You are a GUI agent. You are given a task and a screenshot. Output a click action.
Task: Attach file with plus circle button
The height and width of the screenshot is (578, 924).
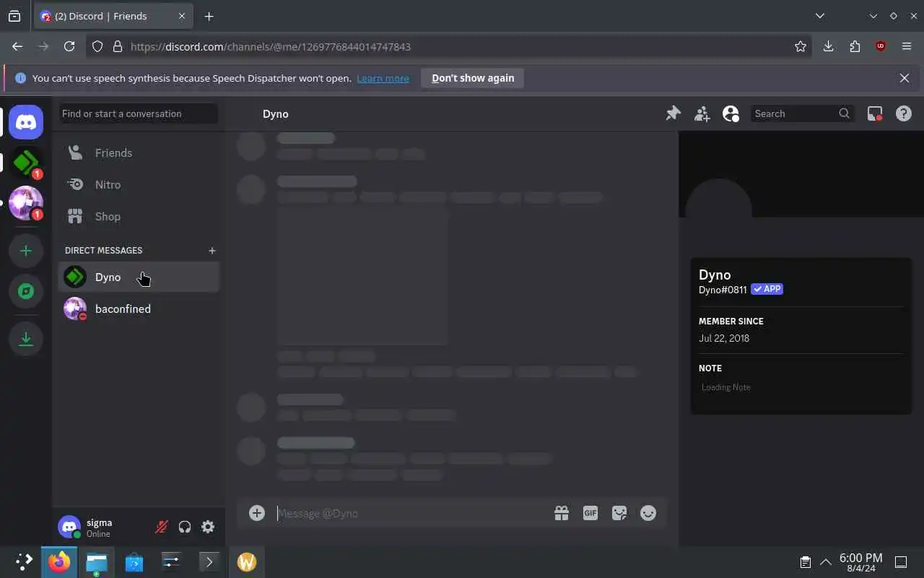257,513
